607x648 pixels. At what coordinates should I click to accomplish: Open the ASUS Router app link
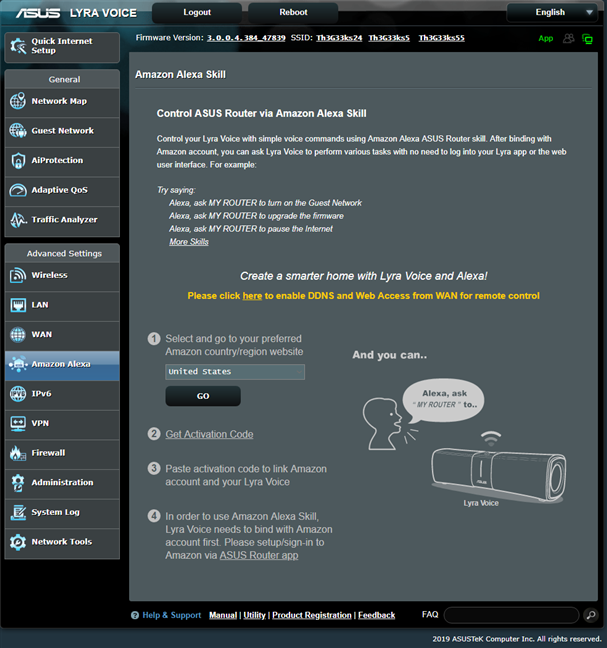pos(259,555)
